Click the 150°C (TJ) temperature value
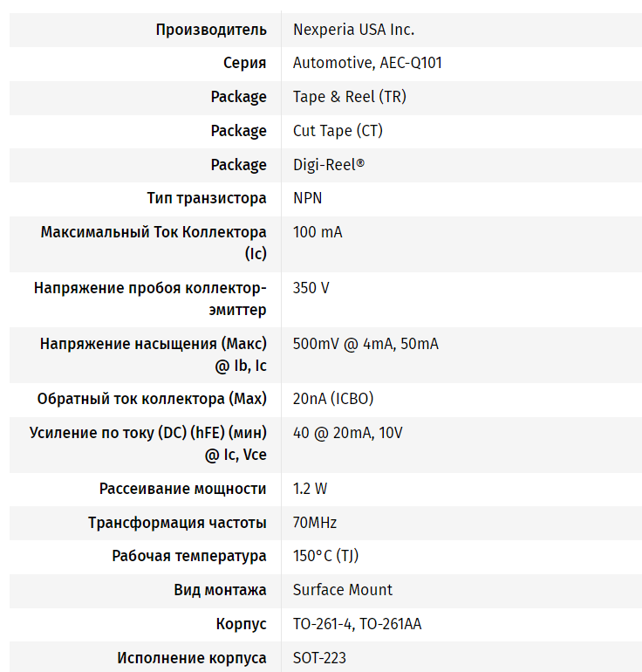 click(325, 556)
